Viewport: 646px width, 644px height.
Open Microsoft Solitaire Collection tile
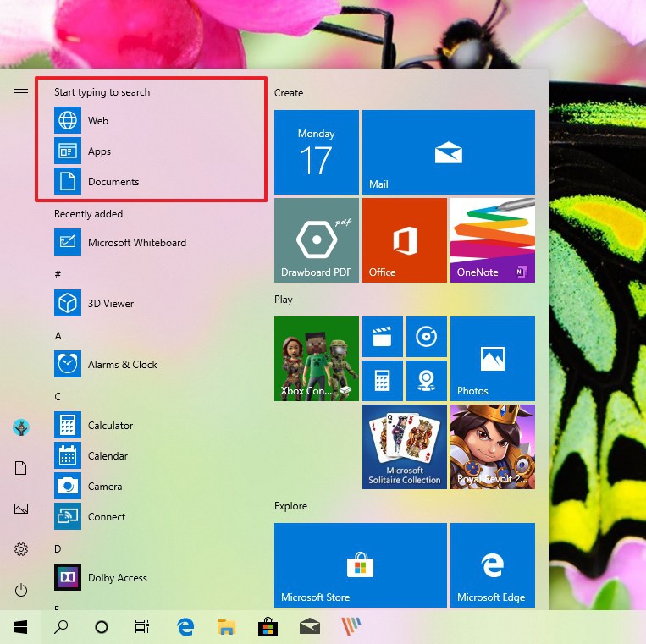[404, 447]
